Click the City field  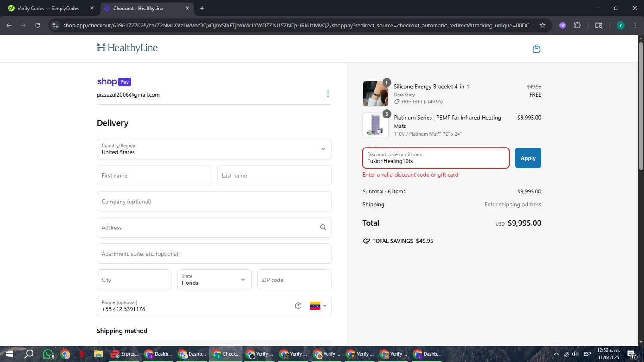[x=134, y=280]
